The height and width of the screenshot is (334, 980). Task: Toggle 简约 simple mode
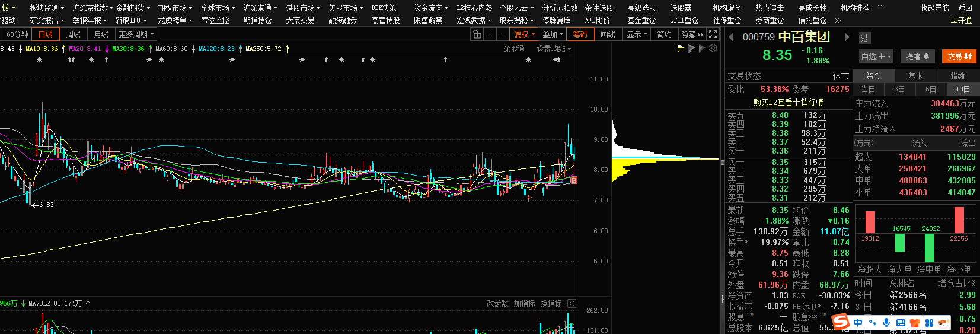click(665, 34)
